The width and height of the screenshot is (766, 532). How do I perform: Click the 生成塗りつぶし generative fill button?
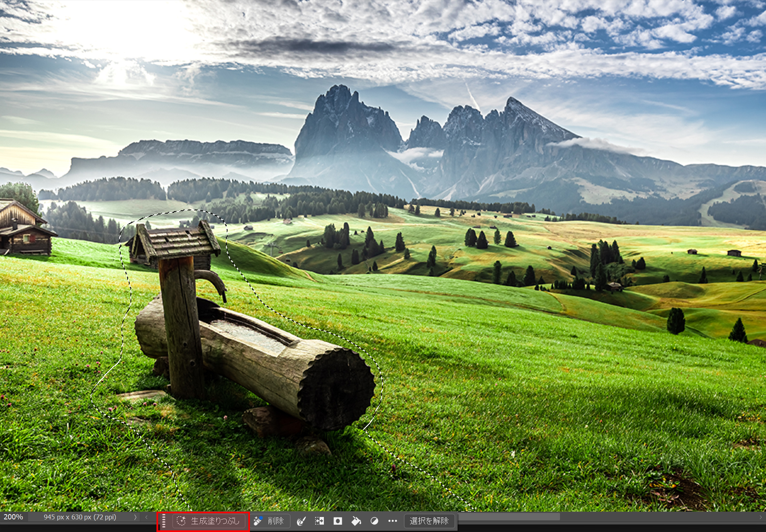(210, 521)
